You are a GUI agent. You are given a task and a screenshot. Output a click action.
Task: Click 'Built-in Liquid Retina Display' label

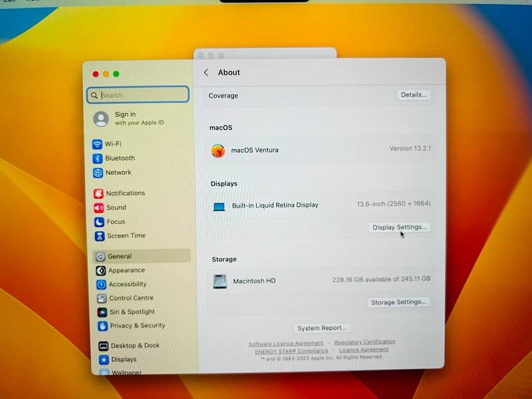click(275, 205)
